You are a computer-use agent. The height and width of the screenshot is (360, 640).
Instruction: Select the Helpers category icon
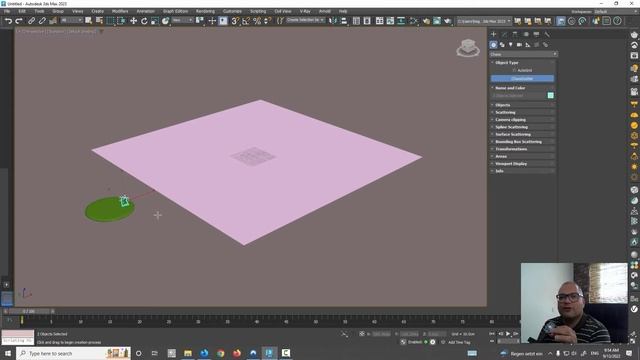528,45
